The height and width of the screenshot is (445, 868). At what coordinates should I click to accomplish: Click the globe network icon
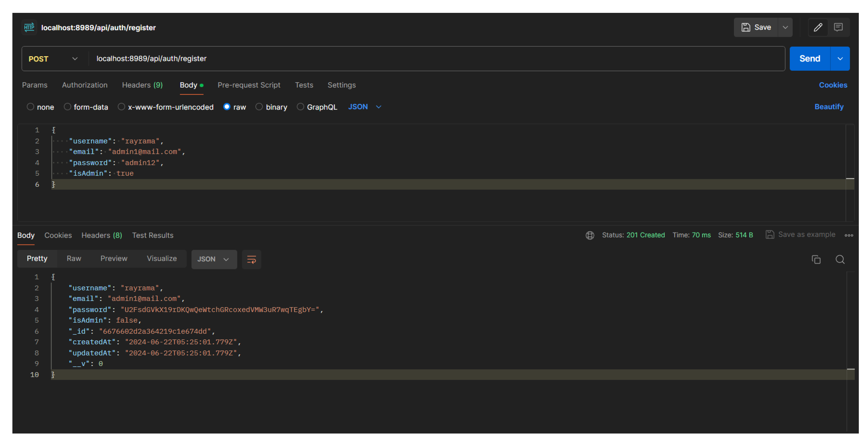click(x=590, y=235)
